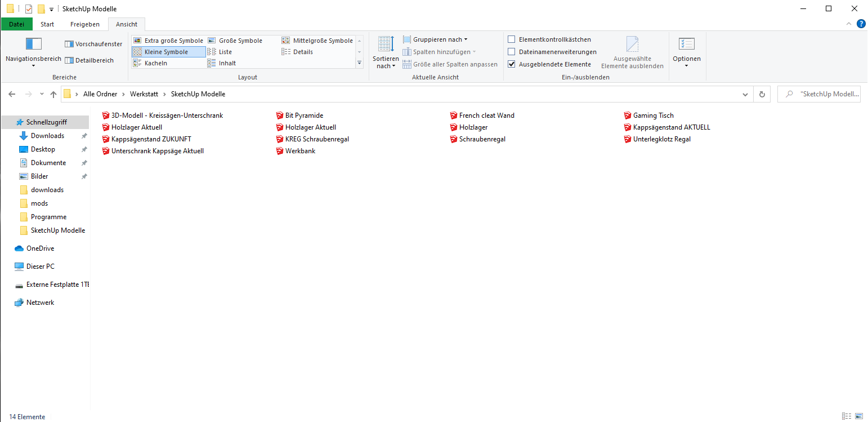The width and height of the screenshot is (868, 422).
Task: Switch to details view icon in status bar
Action: tap(847, 416)
